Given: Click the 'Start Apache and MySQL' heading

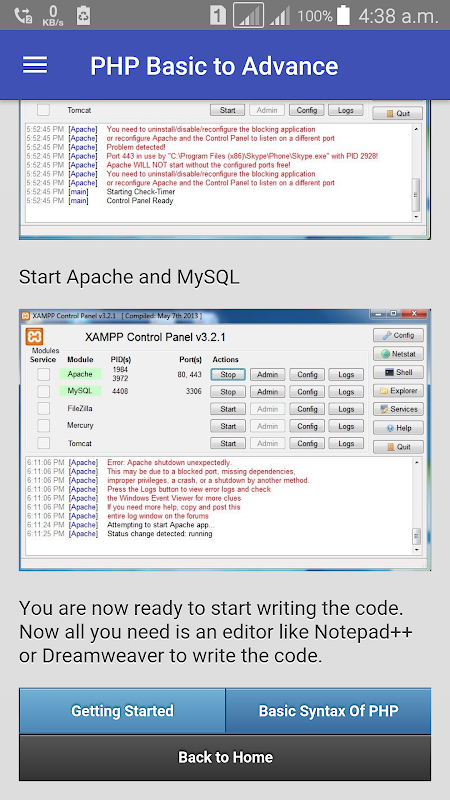Looking at the screenshot, I should (x=129, y=278).
